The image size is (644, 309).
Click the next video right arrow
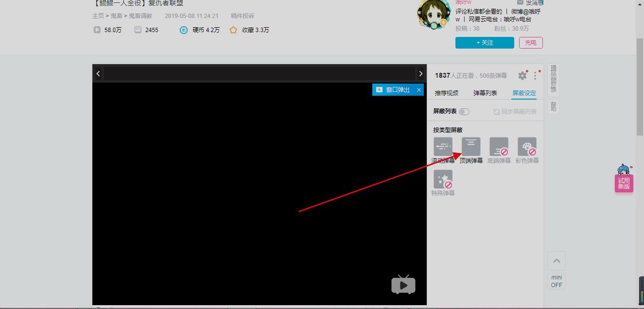(x=420, y=73)
